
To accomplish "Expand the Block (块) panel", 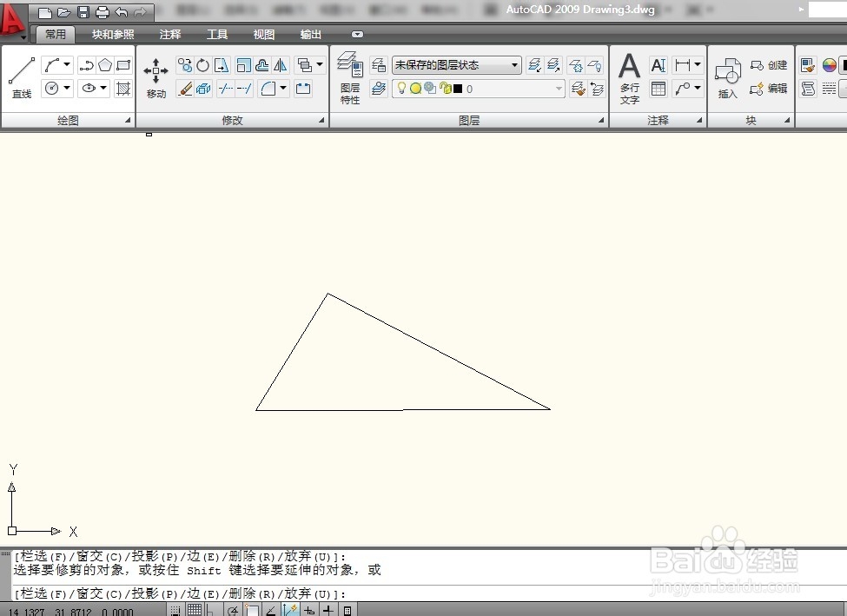I will click(787, 121).
